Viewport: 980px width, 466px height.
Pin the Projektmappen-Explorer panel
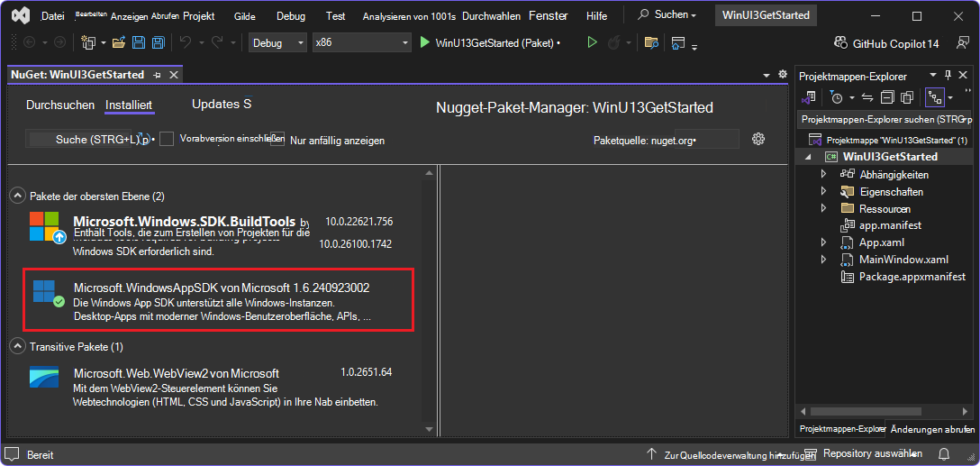click(948, 75)
